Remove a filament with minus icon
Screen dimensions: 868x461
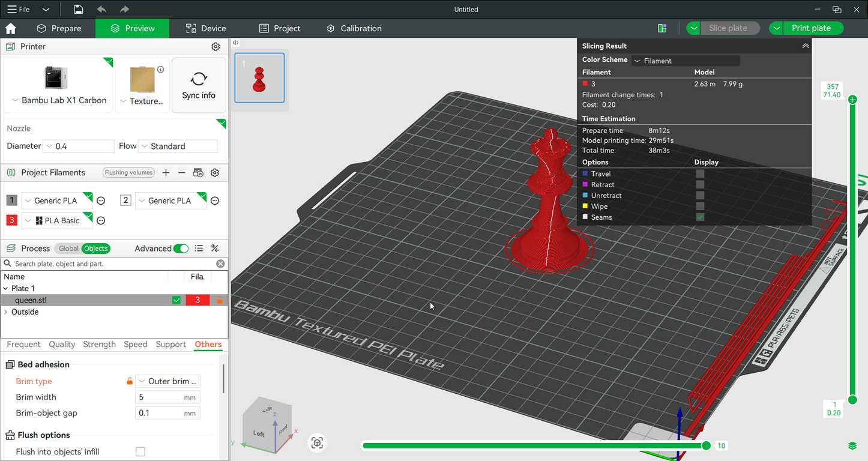182,173
